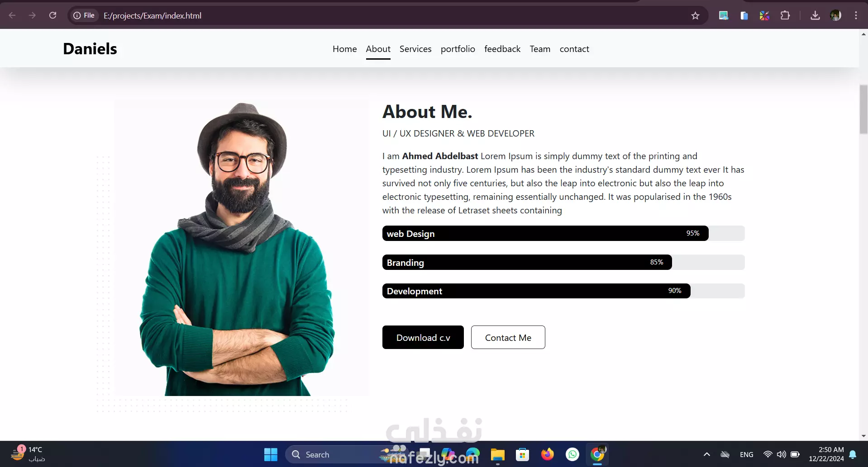
Task: Click the bold name Ahmed Abdelbast
Action: click(440, 156)
